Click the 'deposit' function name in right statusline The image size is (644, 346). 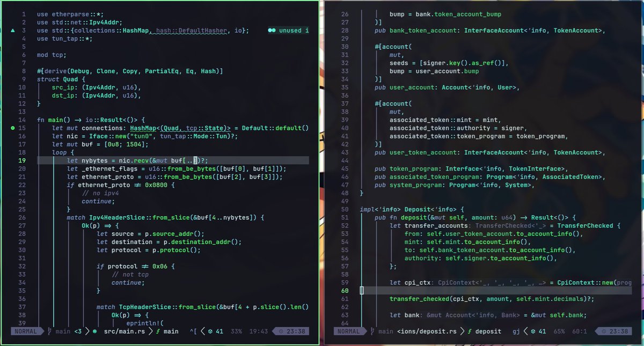488,332
